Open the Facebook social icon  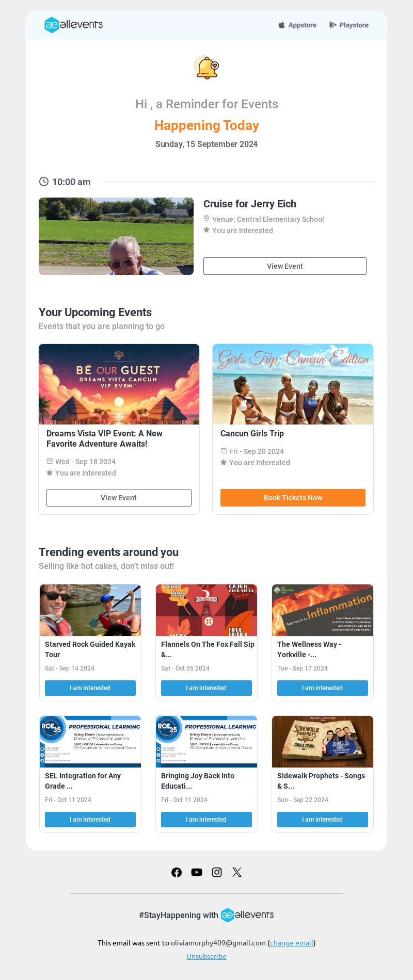point(177,872)
